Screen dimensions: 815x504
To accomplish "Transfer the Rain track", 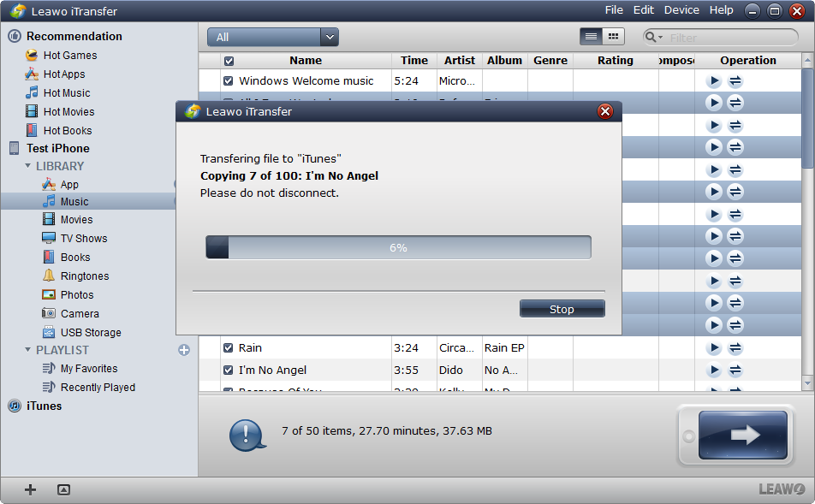I will pyautogui.click(x=735, y=347).
